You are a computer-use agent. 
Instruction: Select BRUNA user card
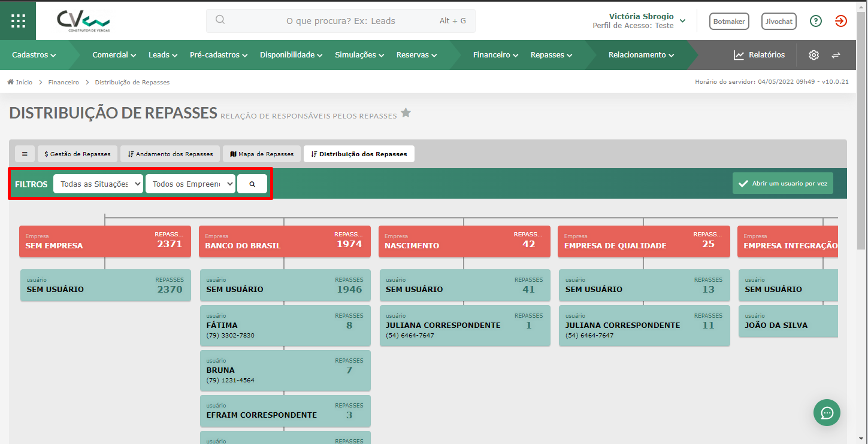click(285, 370)
